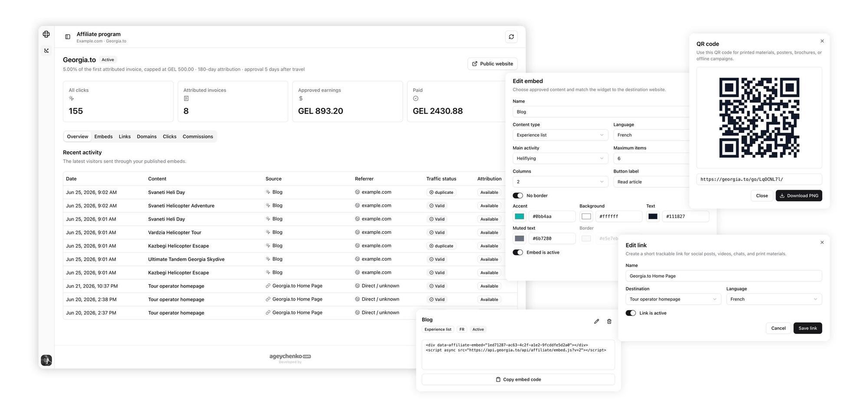Click Close in the QR code dialog
Viewport: 868px width, 417px height.
click(762, 196)
